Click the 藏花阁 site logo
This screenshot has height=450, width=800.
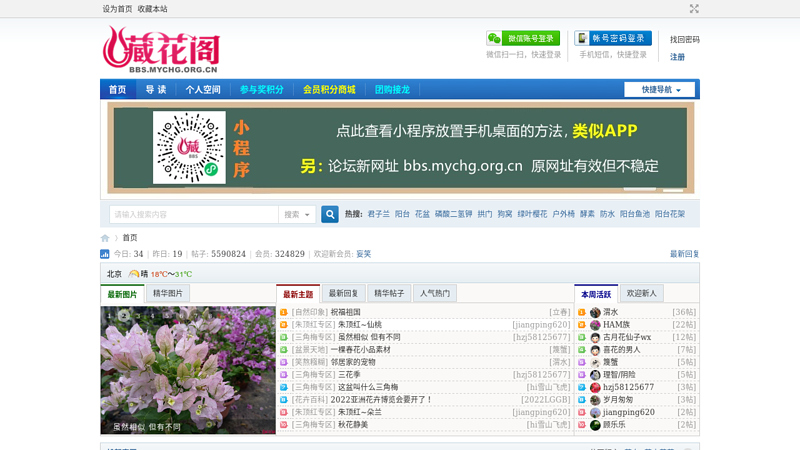click(x=161, y=49)
